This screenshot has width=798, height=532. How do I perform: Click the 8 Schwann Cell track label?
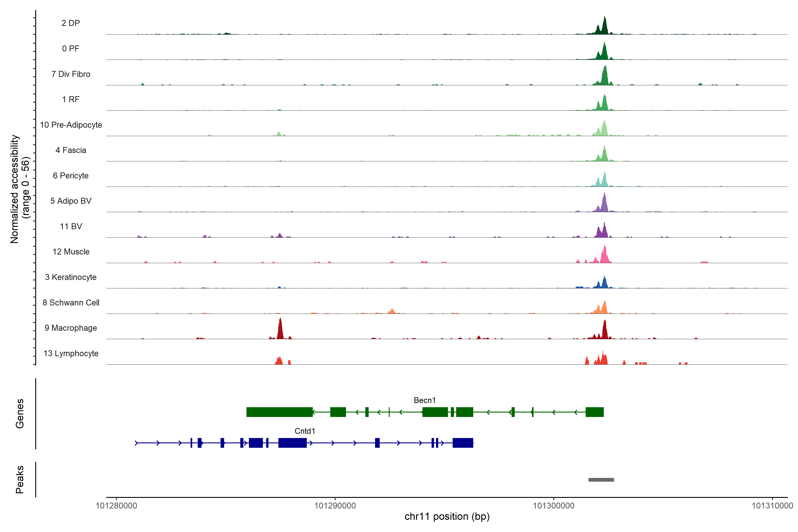(x=70, y=302)
